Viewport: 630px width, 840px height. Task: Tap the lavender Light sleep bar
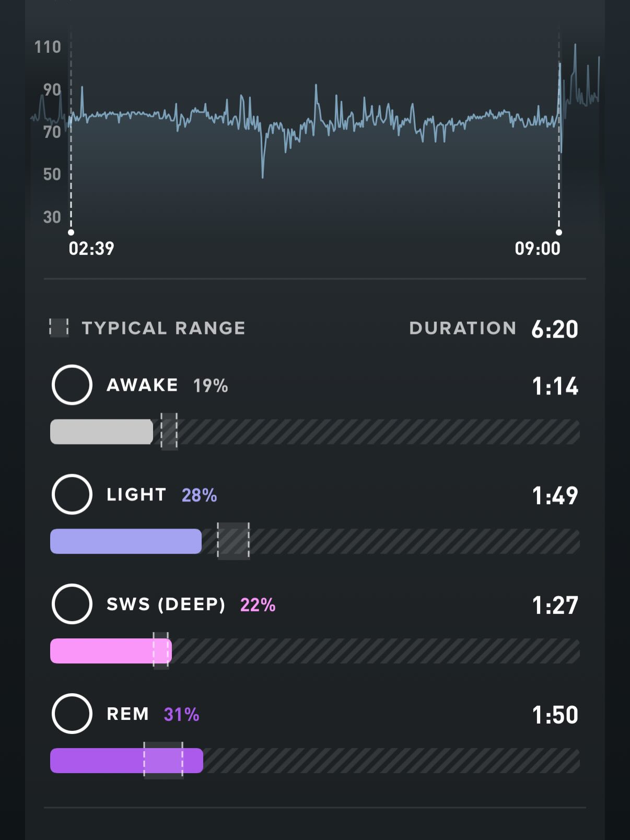125,541
